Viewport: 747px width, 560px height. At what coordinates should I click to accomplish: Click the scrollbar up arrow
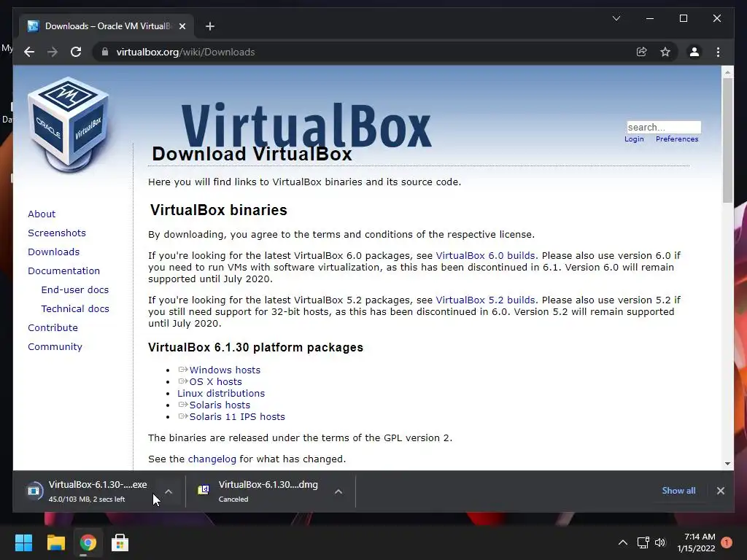(x=727, y=72)
